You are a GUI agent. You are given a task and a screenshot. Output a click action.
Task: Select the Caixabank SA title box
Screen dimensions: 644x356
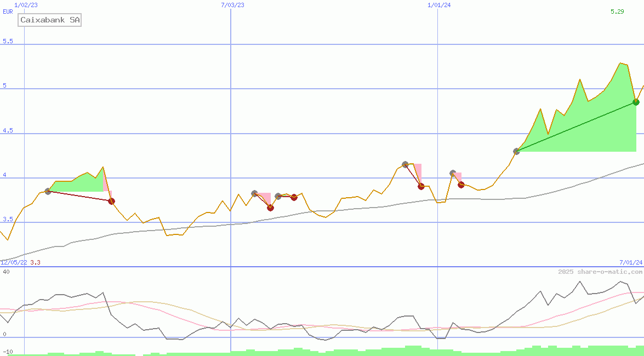[x=49, y=20]
